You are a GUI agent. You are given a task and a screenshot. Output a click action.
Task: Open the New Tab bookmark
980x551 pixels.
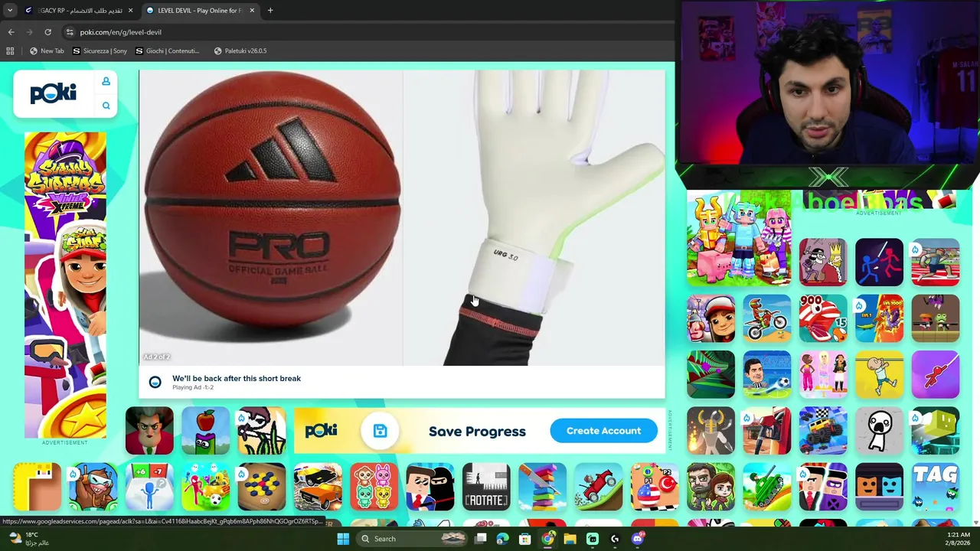click(x=47, y=51)
